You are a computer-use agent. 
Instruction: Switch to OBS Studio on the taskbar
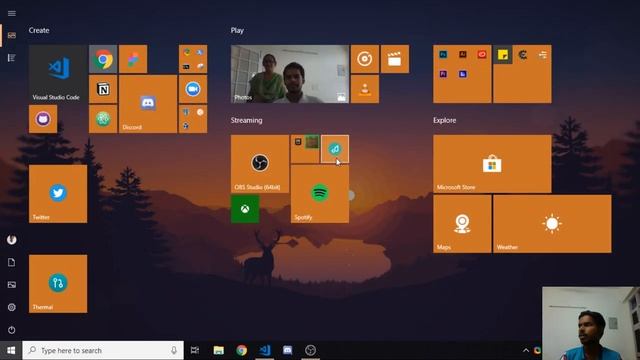pos(310,350)
